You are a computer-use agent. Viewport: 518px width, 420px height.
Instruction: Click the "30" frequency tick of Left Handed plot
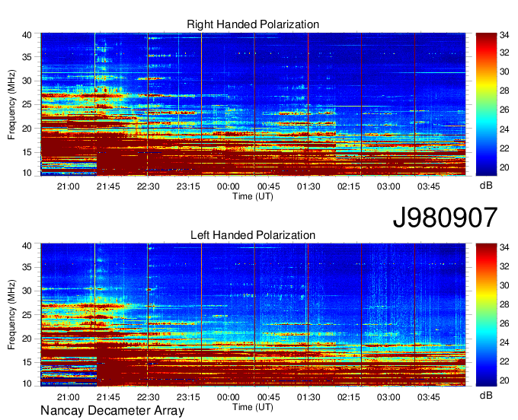27,291
